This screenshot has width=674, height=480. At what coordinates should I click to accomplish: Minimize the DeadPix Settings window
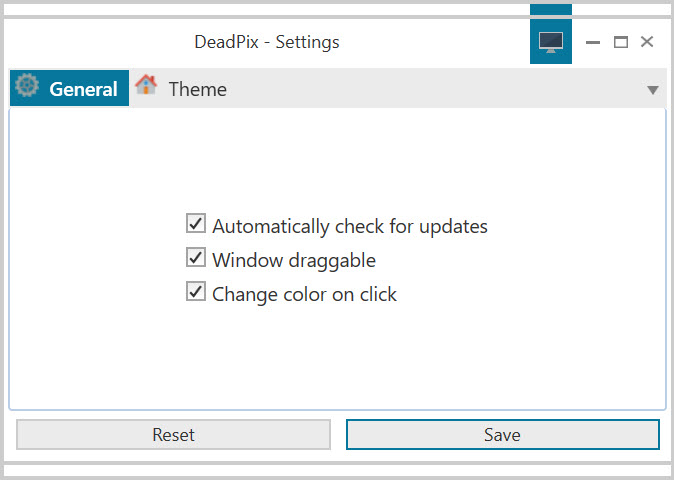[x=593, y=42]
